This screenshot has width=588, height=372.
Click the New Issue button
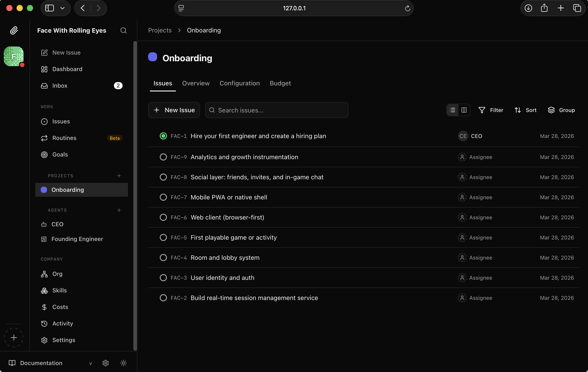click(x=174, y=110)
